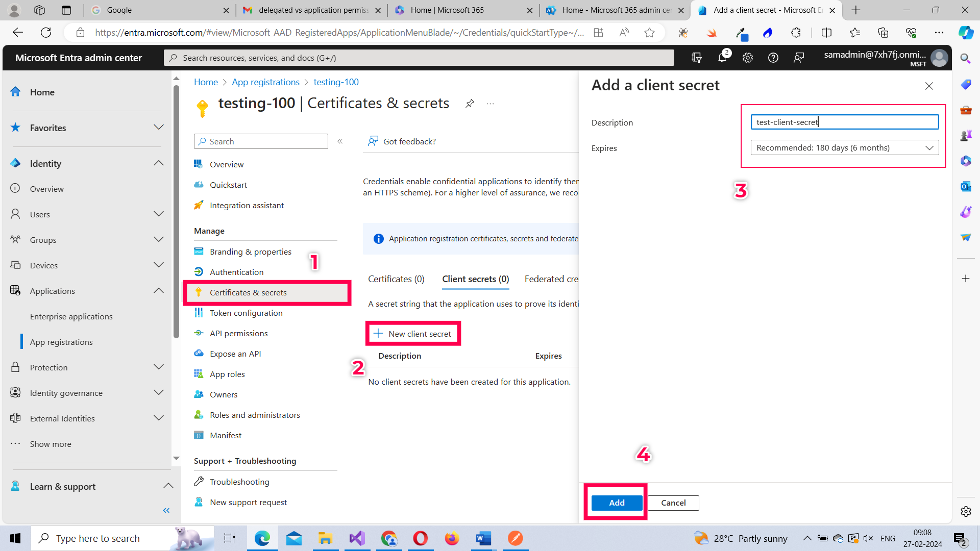Open the notifications bell in the Entra top bar
The image size is (980, 551).
point(722,58)
